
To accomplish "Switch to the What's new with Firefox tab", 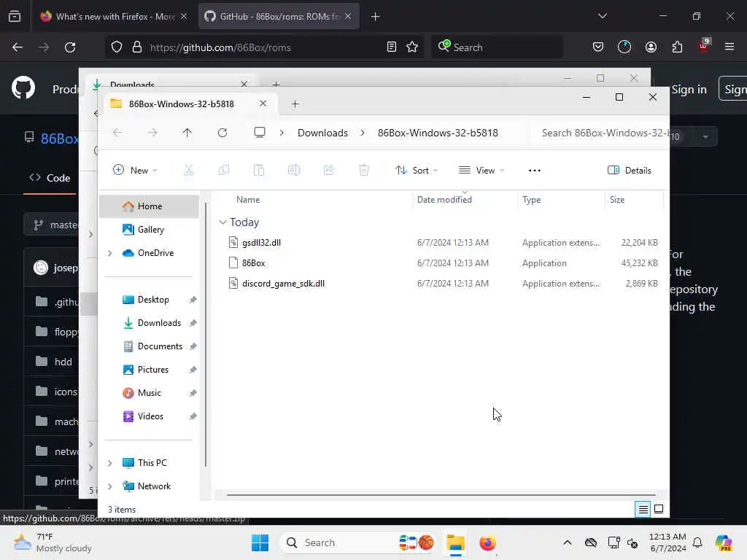I will point(115,17).
